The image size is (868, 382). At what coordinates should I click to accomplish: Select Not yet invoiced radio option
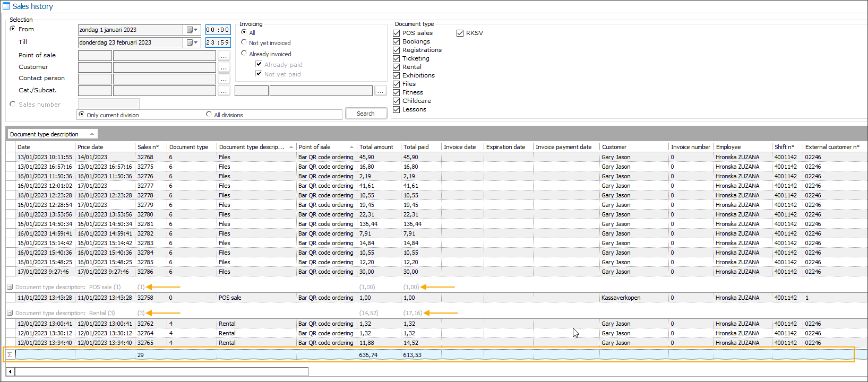244,42
